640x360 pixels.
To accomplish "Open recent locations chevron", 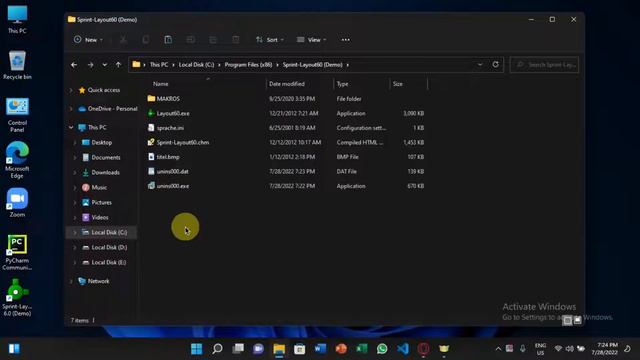I will [x=104, y=64].
